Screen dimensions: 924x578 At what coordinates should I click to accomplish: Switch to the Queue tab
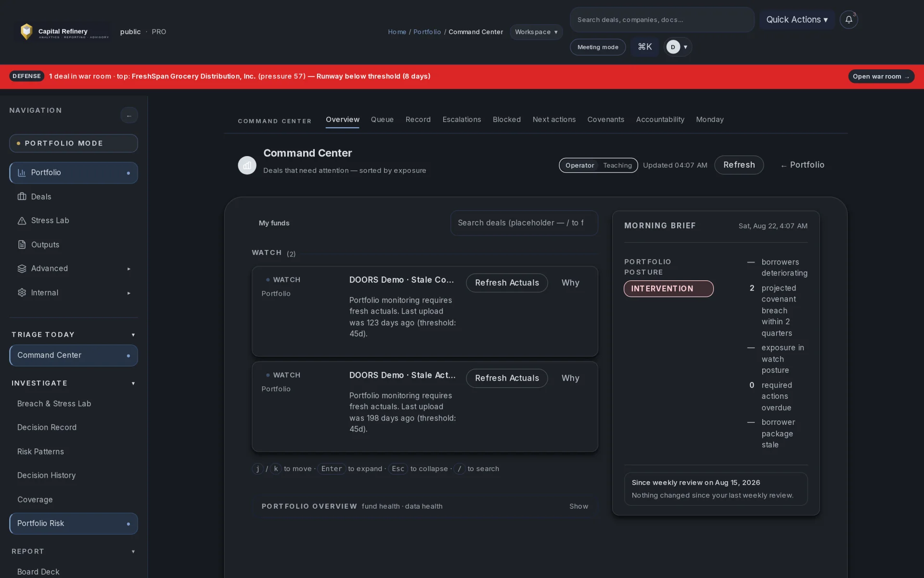(382, 119)
